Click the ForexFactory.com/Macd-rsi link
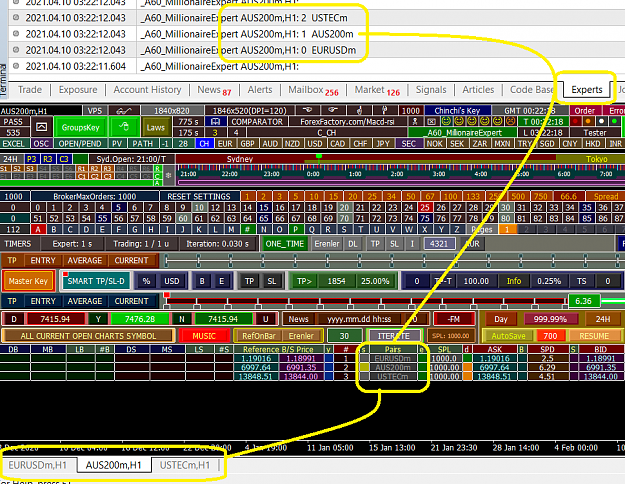Screen dimensions: 625x484 click(x=347, y=122)
